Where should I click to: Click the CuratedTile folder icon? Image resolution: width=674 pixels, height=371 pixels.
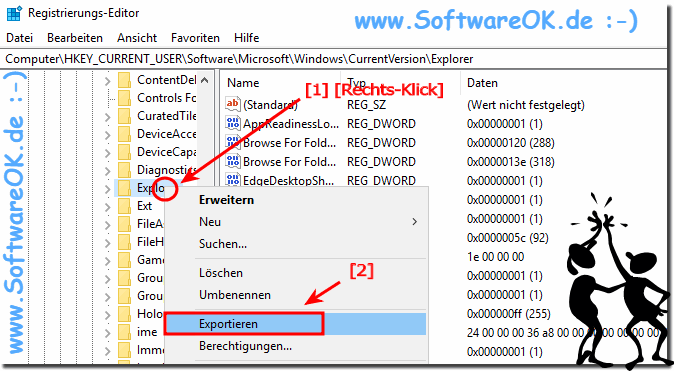(x=125, y=116)
